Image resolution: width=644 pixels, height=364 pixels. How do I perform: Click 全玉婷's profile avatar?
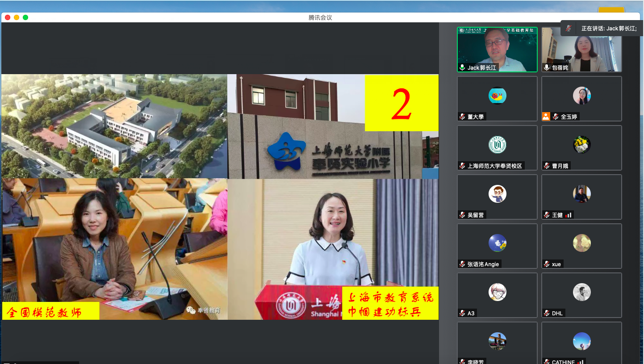click(582, 96)
